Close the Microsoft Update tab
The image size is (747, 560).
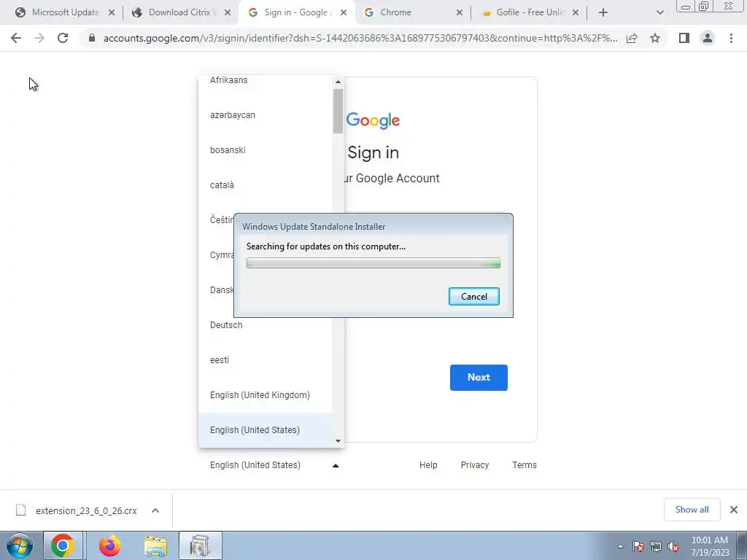point(112,13)
